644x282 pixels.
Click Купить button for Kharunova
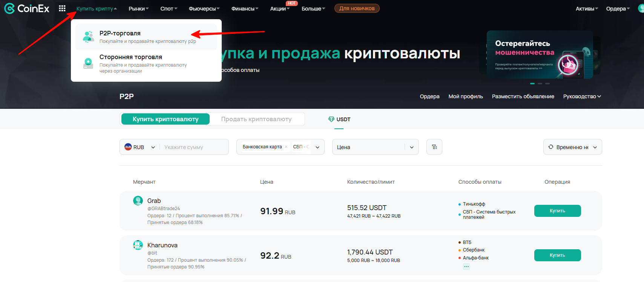coord(558,255)
